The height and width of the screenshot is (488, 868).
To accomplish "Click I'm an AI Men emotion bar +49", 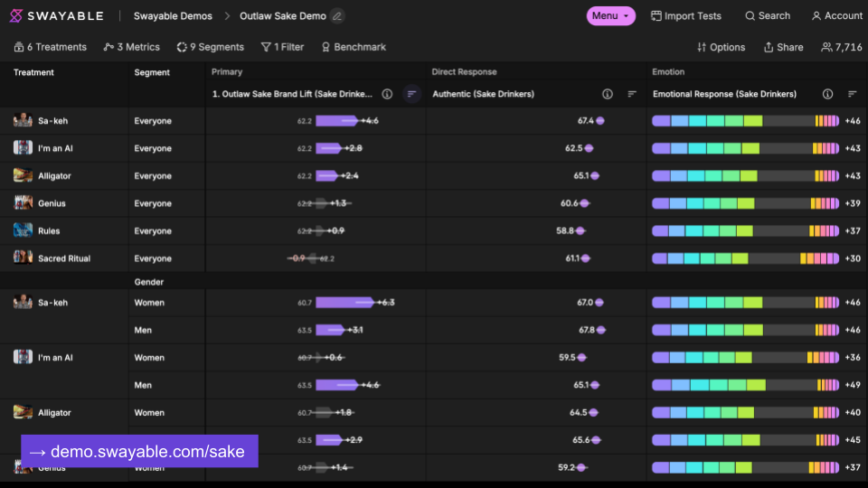I will coord(746,385).
